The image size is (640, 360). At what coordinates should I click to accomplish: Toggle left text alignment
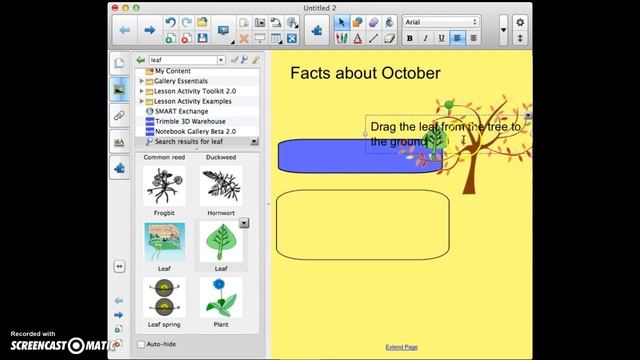[x=458, y=38]
